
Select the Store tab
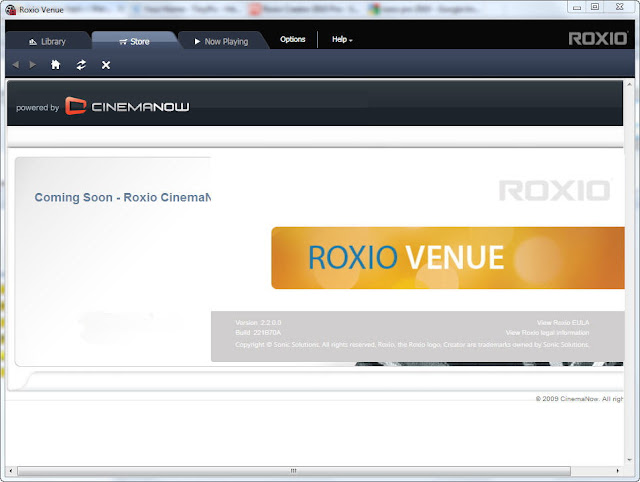135,41
